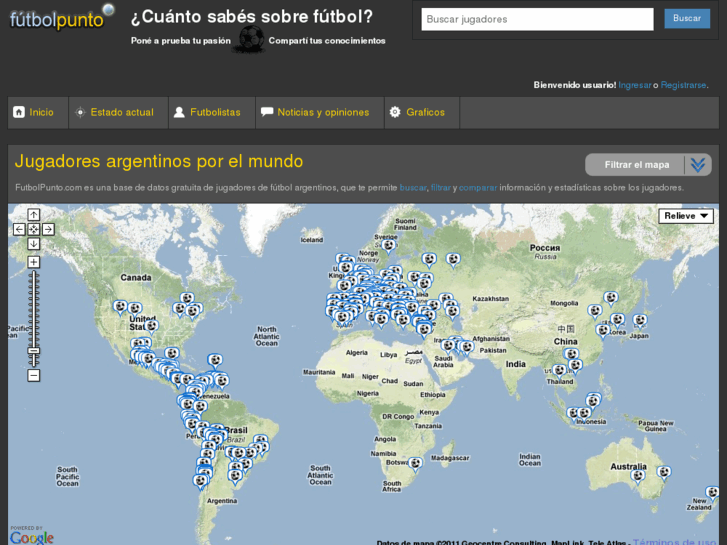Image resolution: width=727 pixels, height=545 pixels.
Task: Click the player marker north of Venezuela in Caribbean
Action: tap(215, 360)
